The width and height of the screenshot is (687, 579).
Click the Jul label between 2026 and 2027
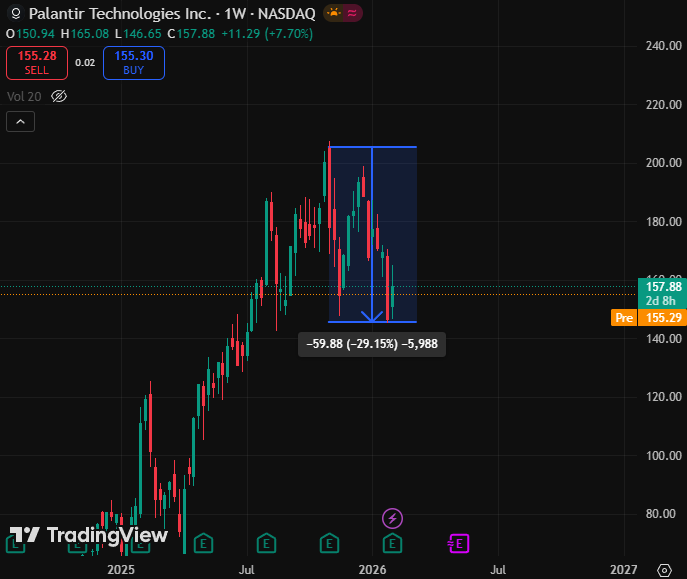point(498,570)
